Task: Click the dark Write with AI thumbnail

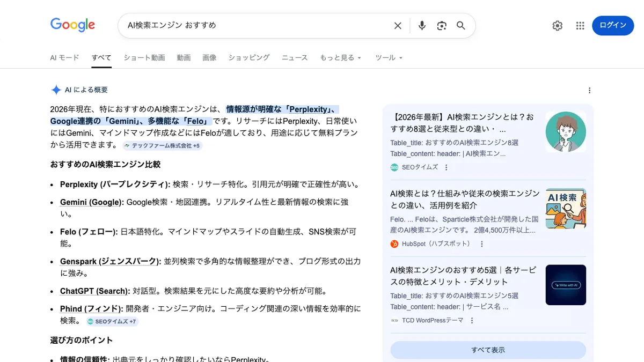Action: point(566,285)
